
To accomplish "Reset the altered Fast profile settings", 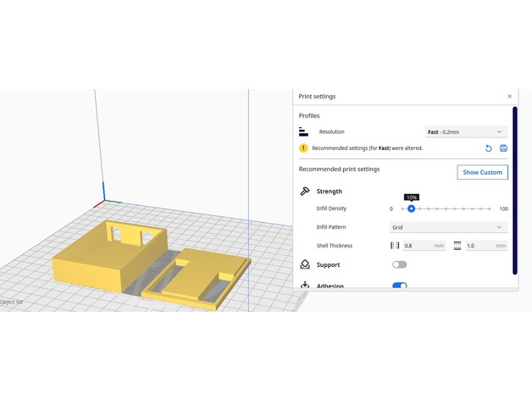I will 488,148.
